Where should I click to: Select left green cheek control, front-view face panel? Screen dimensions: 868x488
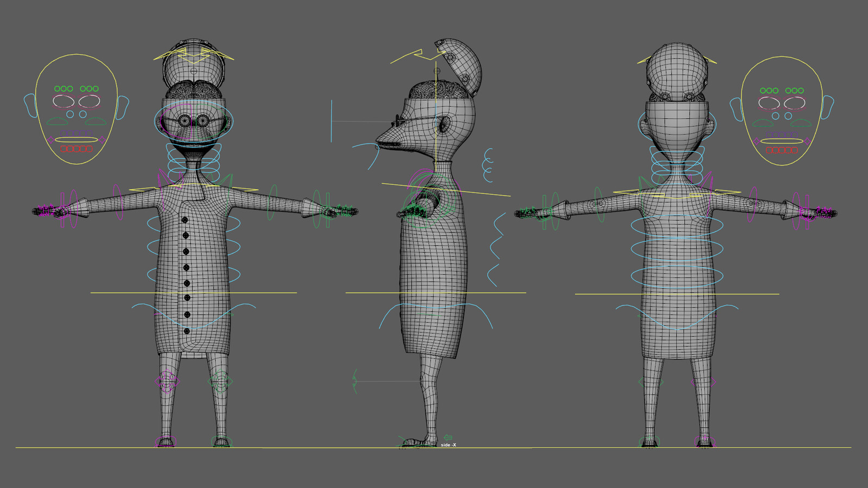pos(57,122)
